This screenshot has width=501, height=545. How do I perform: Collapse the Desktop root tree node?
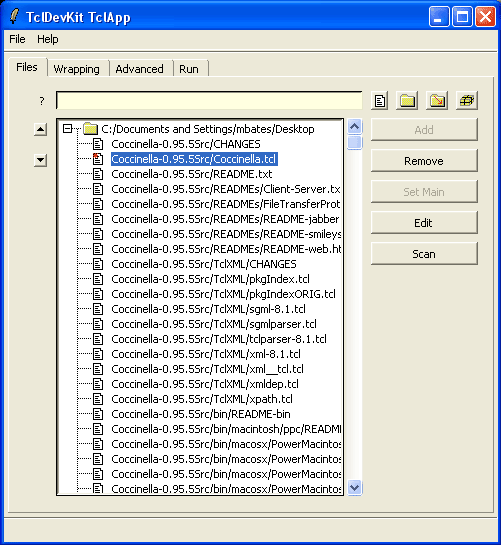point(67,129)
